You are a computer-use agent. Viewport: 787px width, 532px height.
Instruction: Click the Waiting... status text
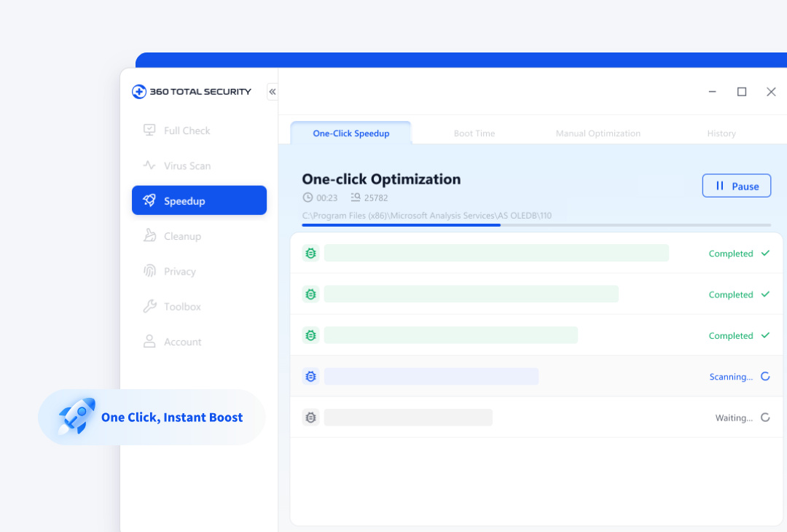point(734,418)
